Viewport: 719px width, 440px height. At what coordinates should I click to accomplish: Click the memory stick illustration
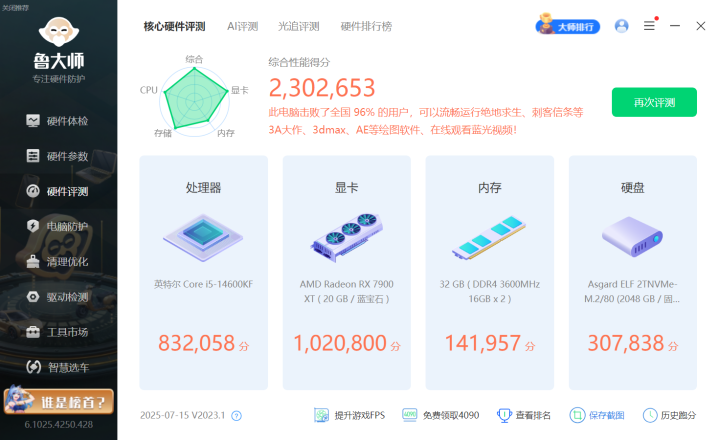[489, 237]
